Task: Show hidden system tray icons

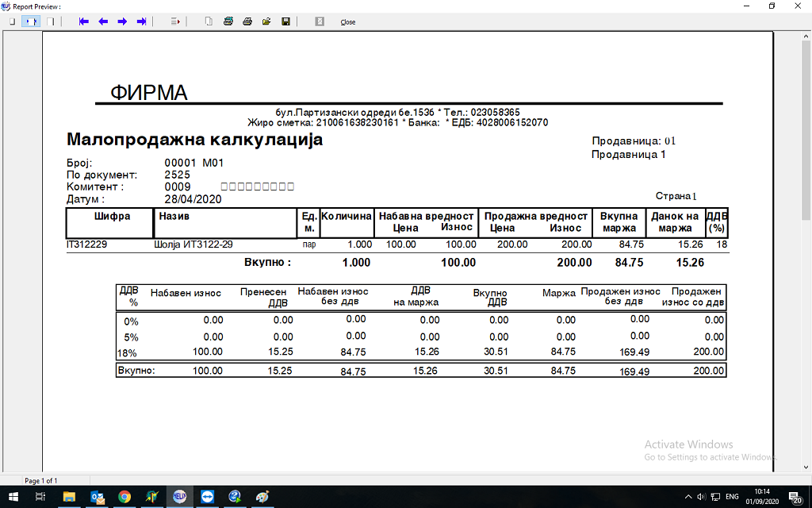Action: coord(688,497)
